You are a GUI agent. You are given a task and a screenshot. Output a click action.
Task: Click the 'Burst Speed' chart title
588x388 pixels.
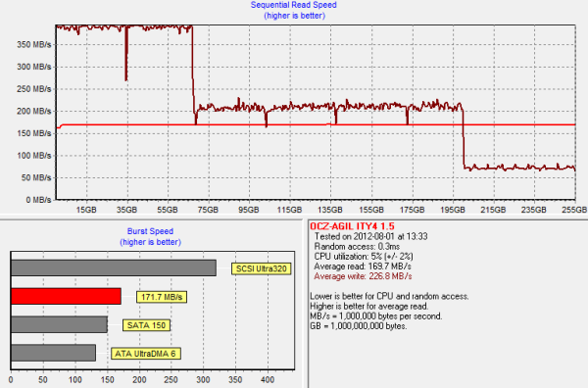click(150, 231)
